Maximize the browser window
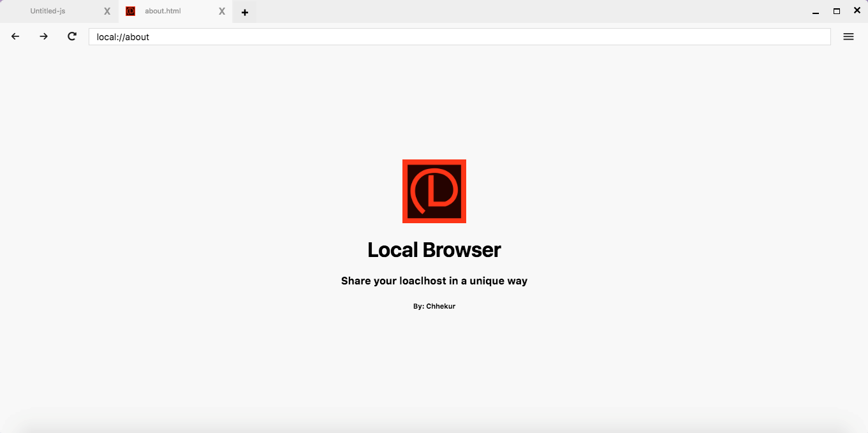The height and width of the screenshot is (433, 868). pos(837,11)
